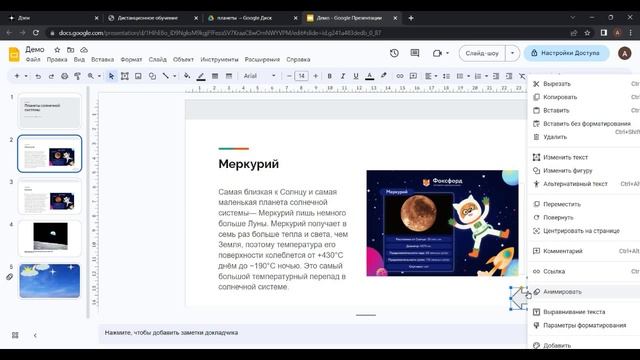Toggle bold formatting
The height and width of the screenshot is (360, 640).
pos(329,76)
